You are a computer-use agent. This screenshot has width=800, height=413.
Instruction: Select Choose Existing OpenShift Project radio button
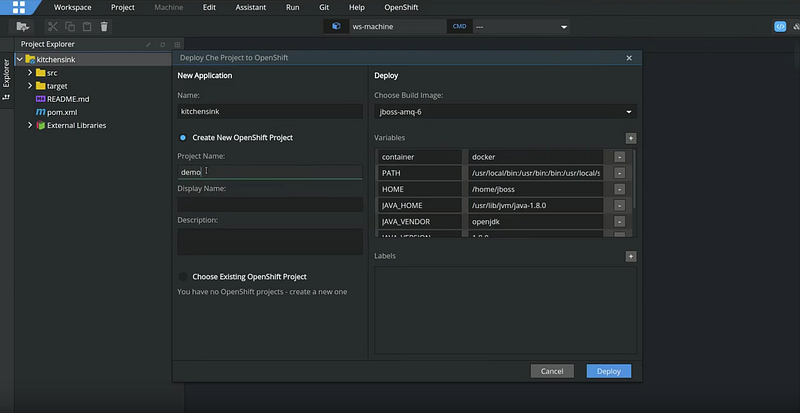click(x=183, y=277)
